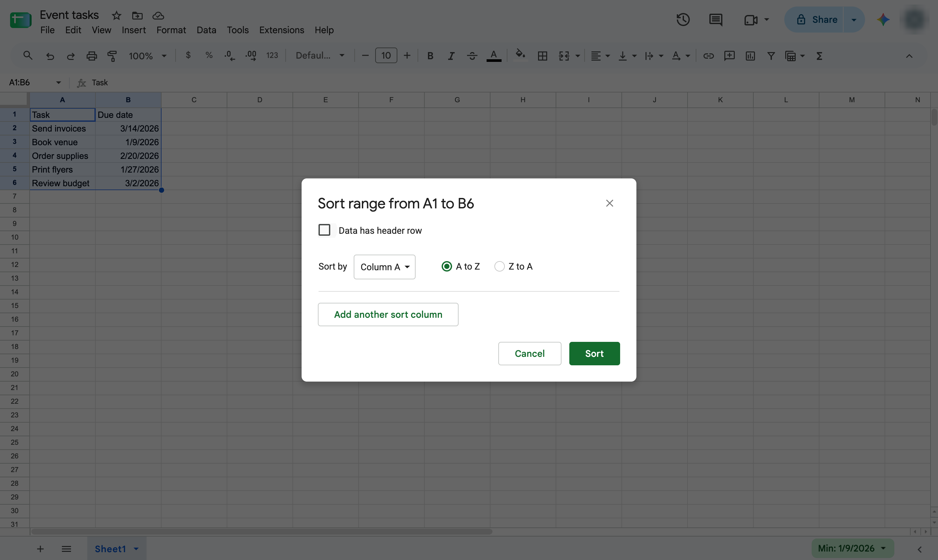Image resolution: width=938 pixels, height=560 pixels.
Task: Select Z to A radio option
Action: tap(499, 266)
